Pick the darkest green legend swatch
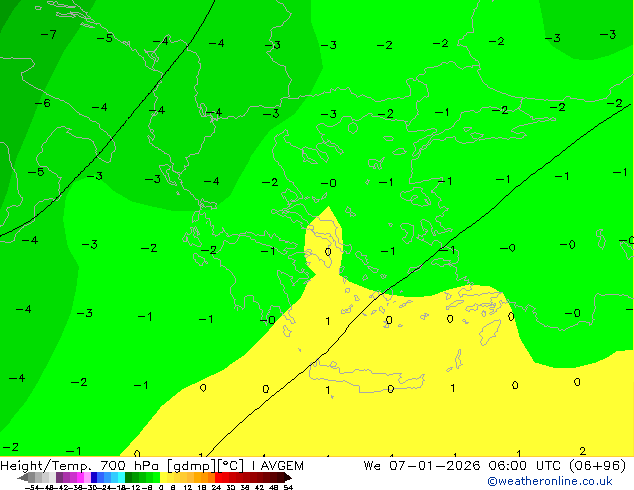Image resolution: width=634 pixels, height=490 pixels. tap(129, 478)
